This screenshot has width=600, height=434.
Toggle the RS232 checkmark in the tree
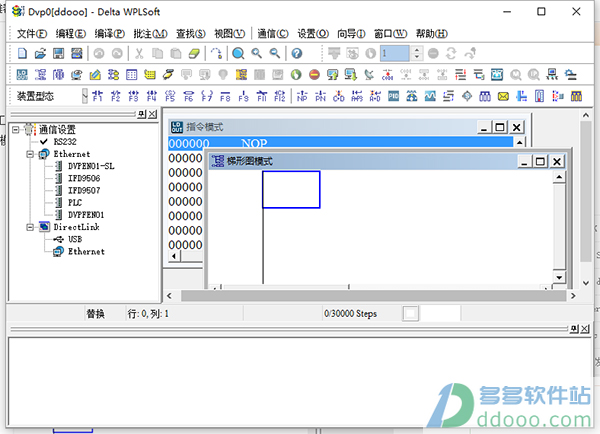44,142
